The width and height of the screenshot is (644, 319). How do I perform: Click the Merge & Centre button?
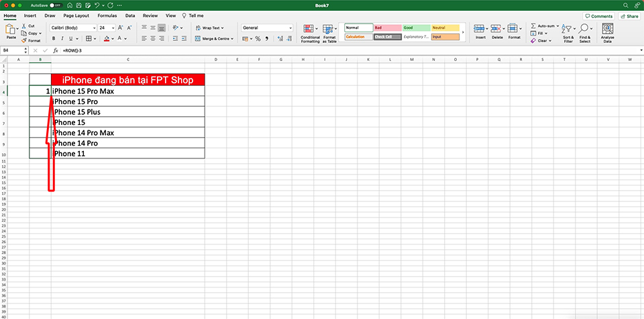(x=214, y=39)
